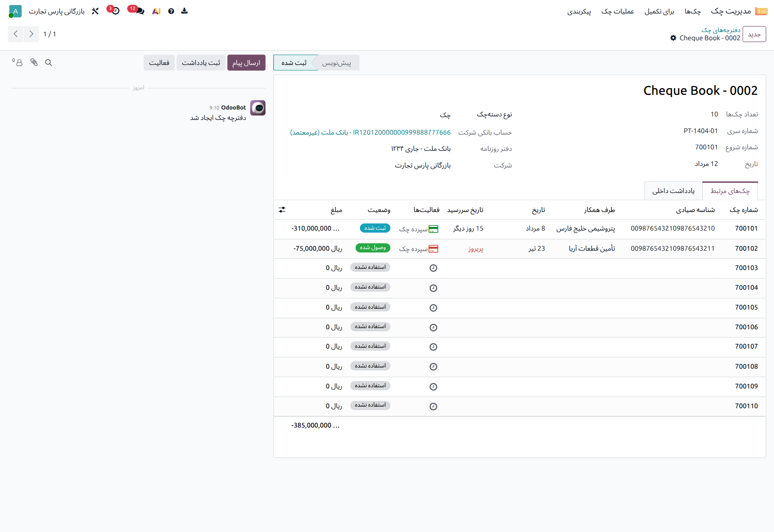Sort by شناسه صیادی column header

(x=695, y=210)
